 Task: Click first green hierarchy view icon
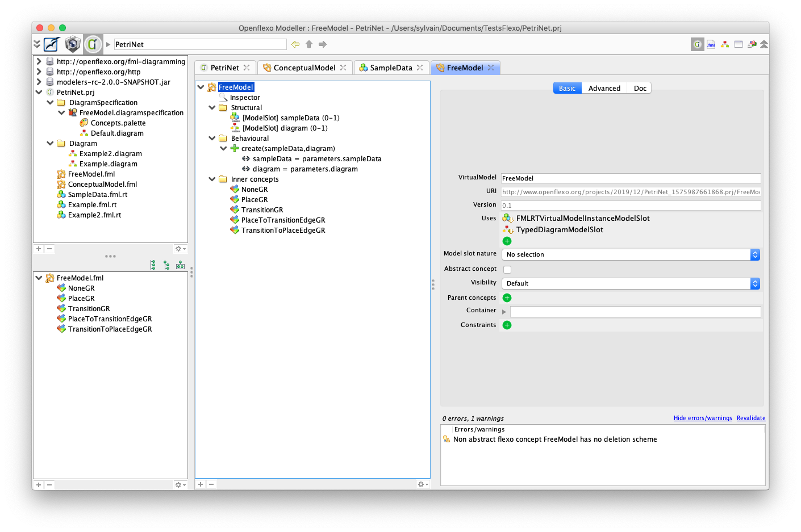[x=153, y=265]
